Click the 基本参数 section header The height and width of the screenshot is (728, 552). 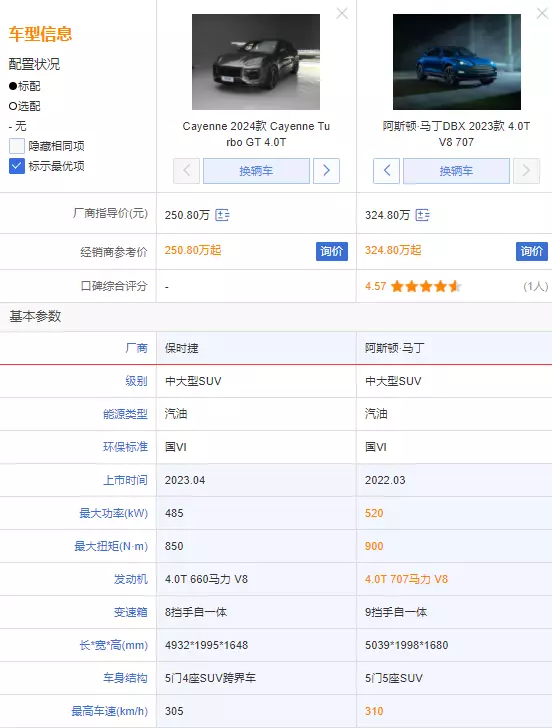(x=35, y=316)
